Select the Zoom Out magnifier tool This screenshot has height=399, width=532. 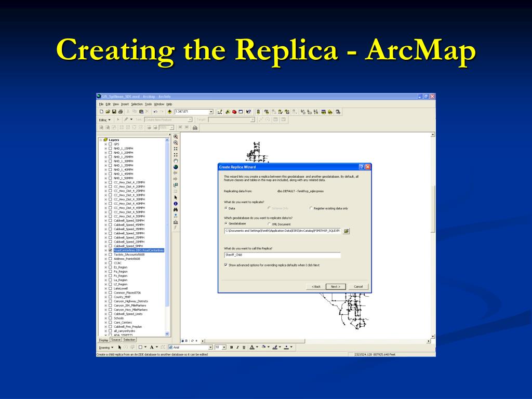pyautogui.click(x=176, y=142)
